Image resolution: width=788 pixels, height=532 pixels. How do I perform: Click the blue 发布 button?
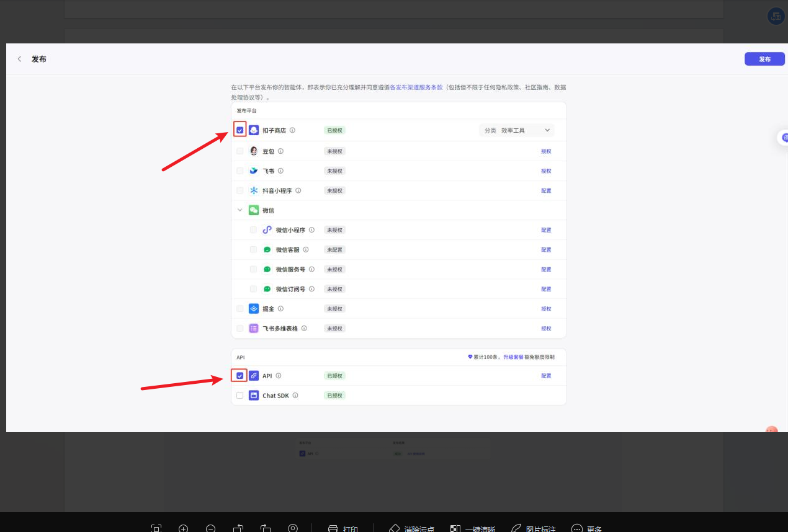tap(764, 59)
